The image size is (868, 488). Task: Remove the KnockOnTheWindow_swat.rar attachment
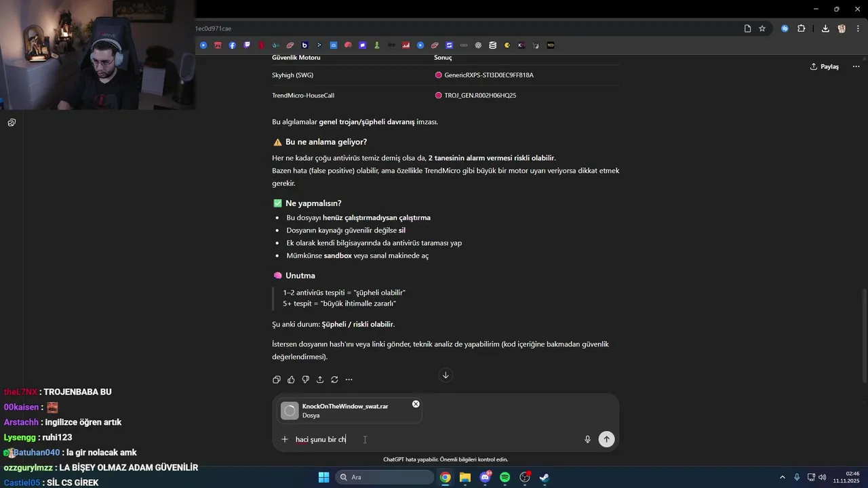tap(416, 404)
